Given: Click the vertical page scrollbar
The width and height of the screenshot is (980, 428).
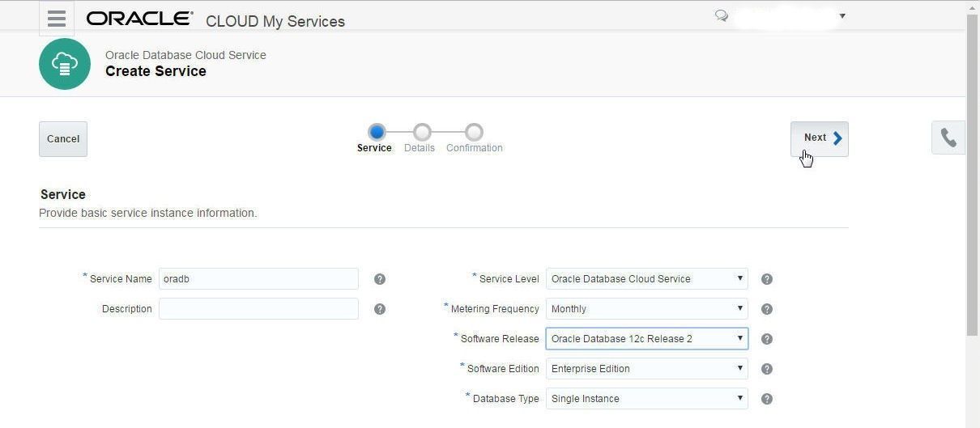Looking at the screenshot, I should (973, 174).
